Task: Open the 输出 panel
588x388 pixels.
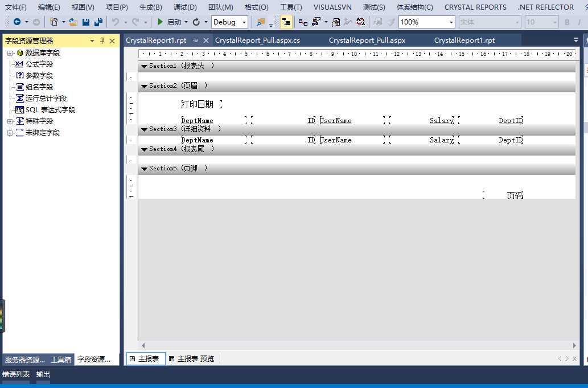Action: [43, 374]
